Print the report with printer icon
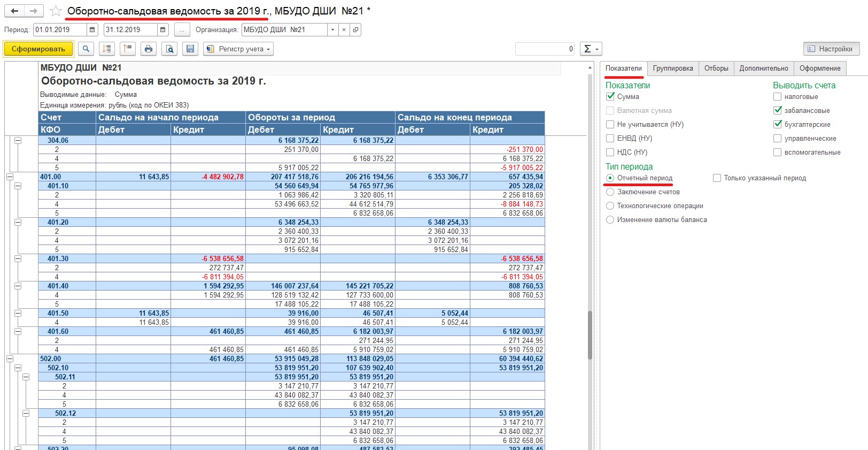Image resolution: width=868 pixels, height=450 pixels. pos(149,49)
